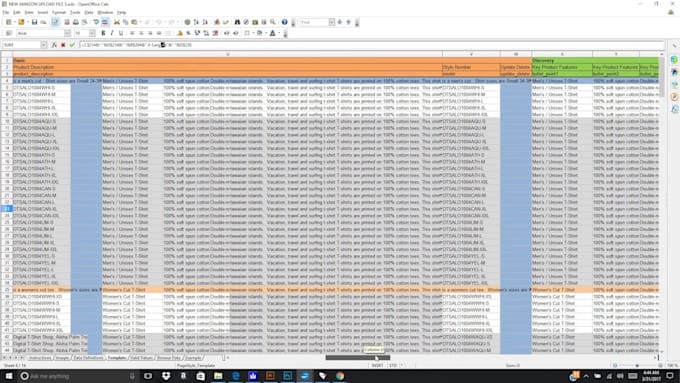This screenshot has width=680, height=383.
Task: Click Add Decimal Place icon
Action: pos(206,33)
